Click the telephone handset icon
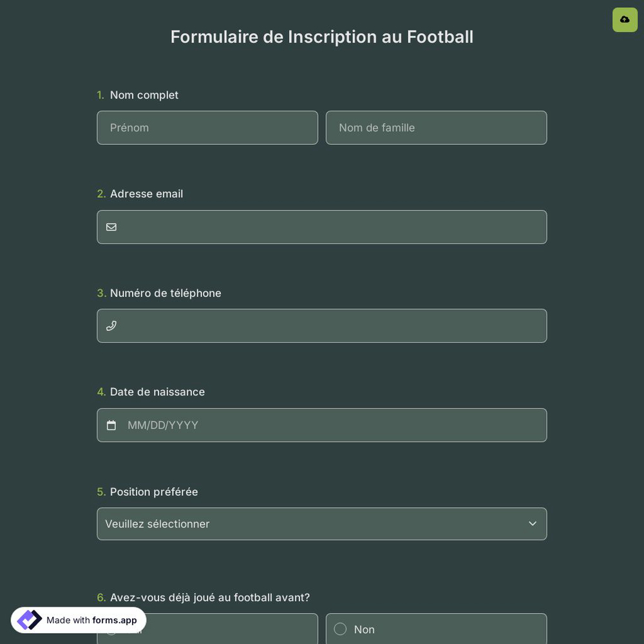644x644 pixels. click(x=111, y=325)
